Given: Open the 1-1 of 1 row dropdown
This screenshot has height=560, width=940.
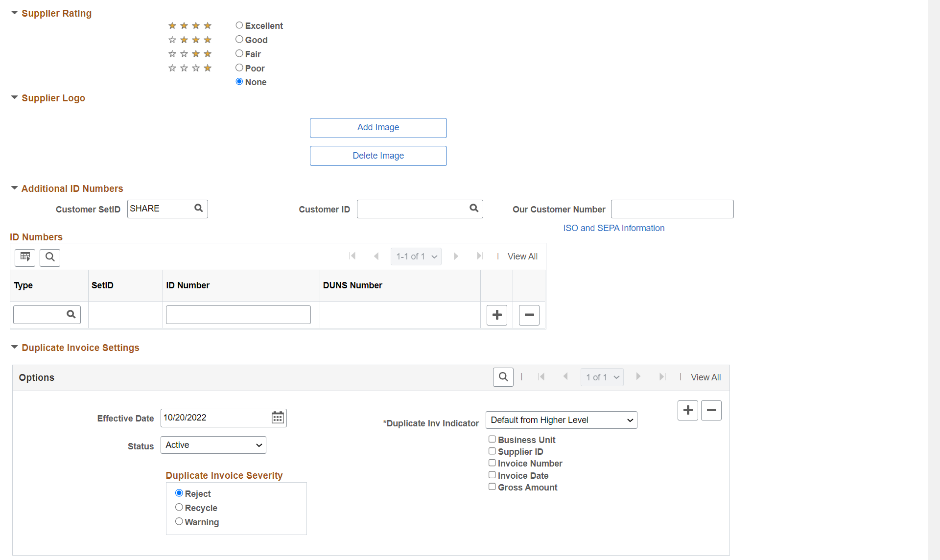Looking at the screenshot, I should tap(416, 257).
